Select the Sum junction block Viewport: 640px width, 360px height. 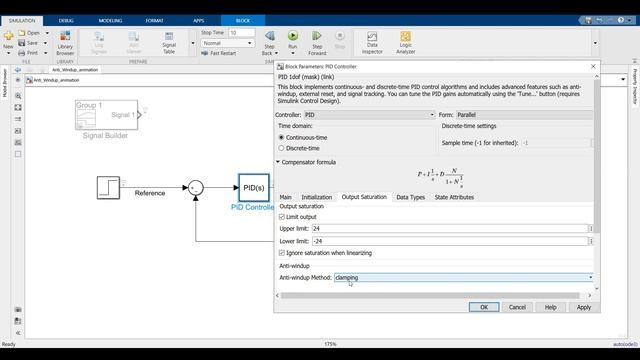click(196, 188)
